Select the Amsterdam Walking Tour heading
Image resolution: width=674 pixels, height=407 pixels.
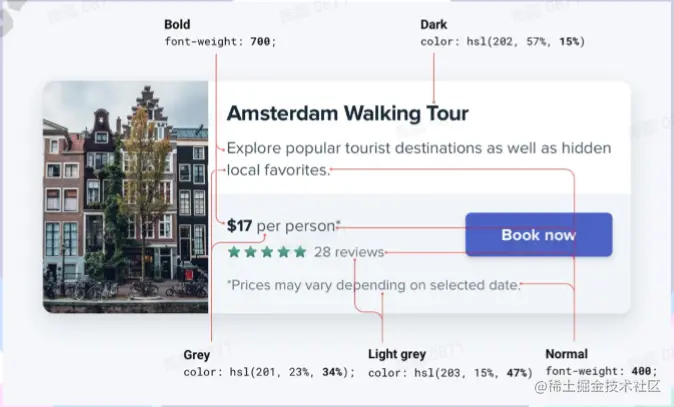coord(347,113)
